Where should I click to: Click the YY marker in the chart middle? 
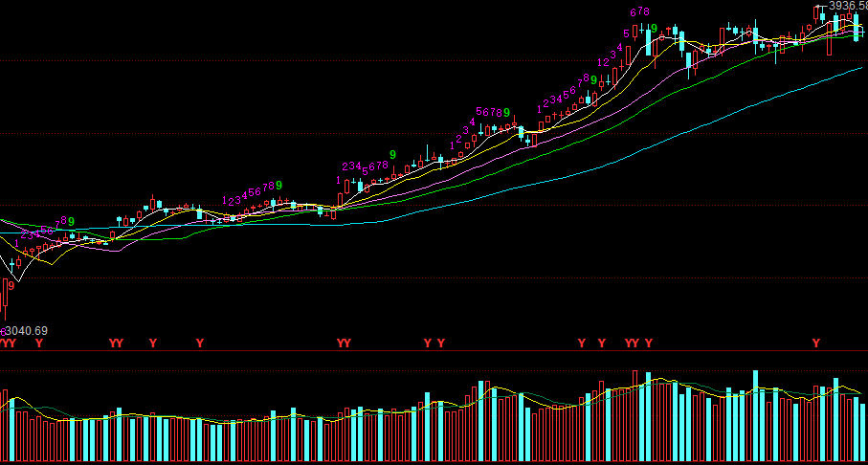344,343
